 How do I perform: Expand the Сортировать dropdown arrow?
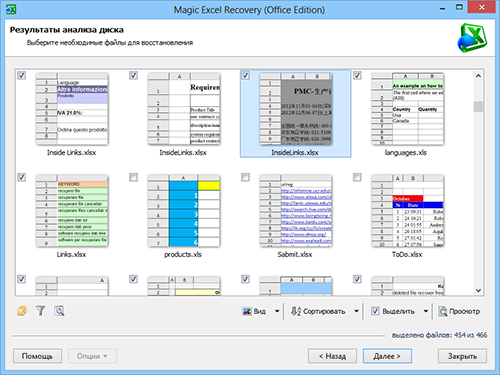[356, 311]
